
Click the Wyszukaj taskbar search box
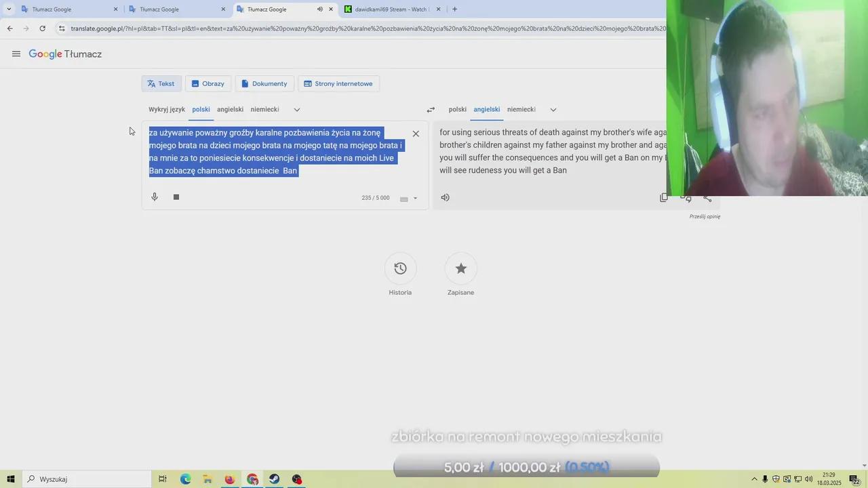(86, 479)
